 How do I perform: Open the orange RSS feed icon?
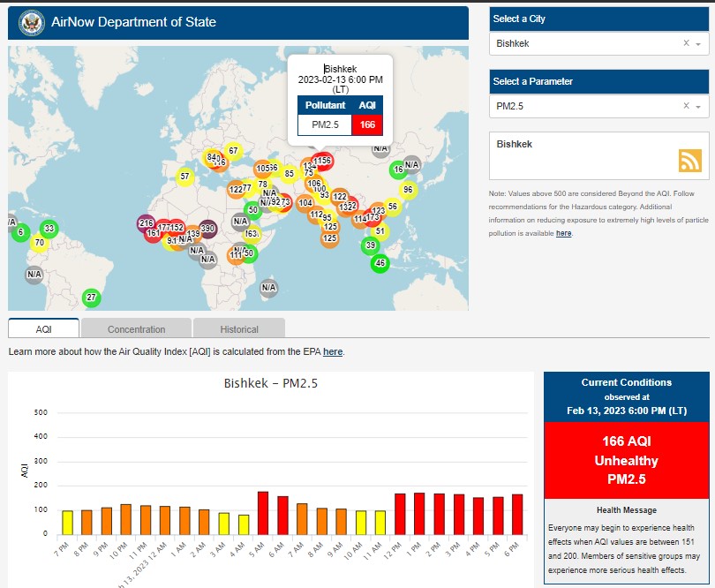(689, 160)
